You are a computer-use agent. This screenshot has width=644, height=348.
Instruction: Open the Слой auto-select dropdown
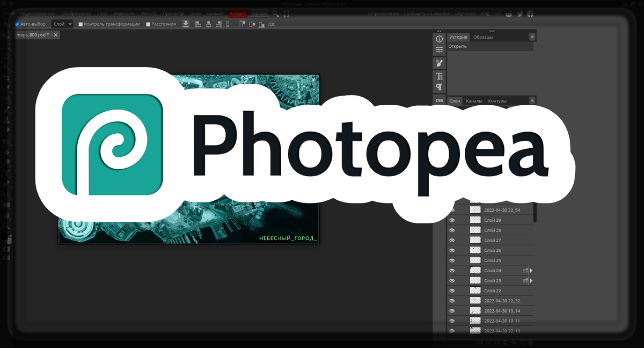62,24
